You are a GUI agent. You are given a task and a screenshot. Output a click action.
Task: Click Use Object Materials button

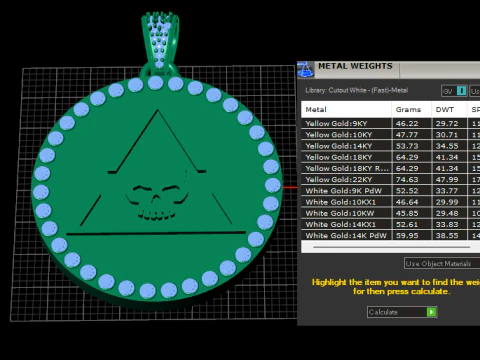coord(442,263)
